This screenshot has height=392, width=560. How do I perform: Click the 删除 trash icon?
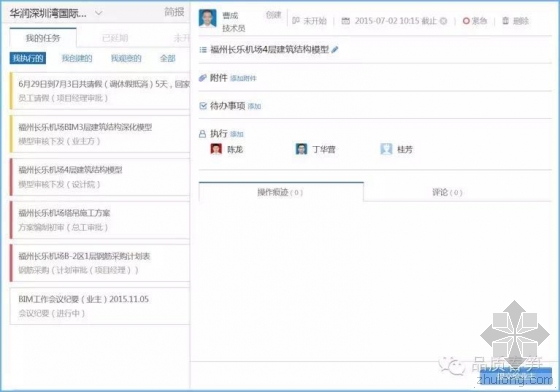click(x=505, y=21)
